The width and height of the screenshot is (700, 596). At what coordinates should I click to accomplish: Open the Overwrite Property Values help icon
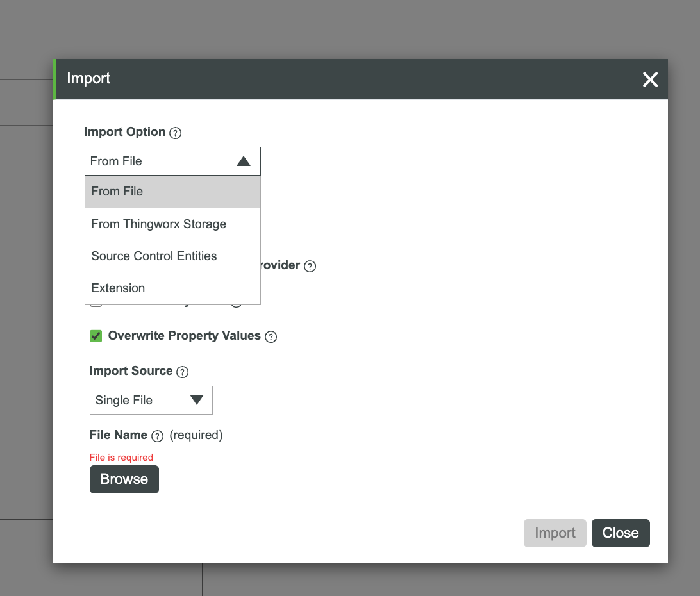[271, 336]
